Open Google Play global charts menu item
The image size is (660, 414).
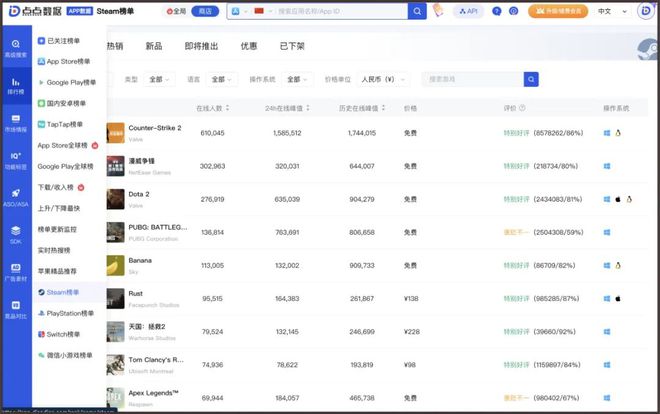tap(65, 166)
